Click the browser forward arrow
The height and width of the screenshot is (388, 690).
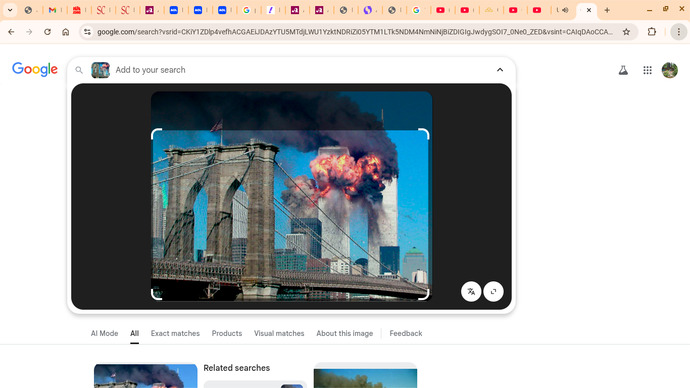pyautogui.click(x=29, y=32)
